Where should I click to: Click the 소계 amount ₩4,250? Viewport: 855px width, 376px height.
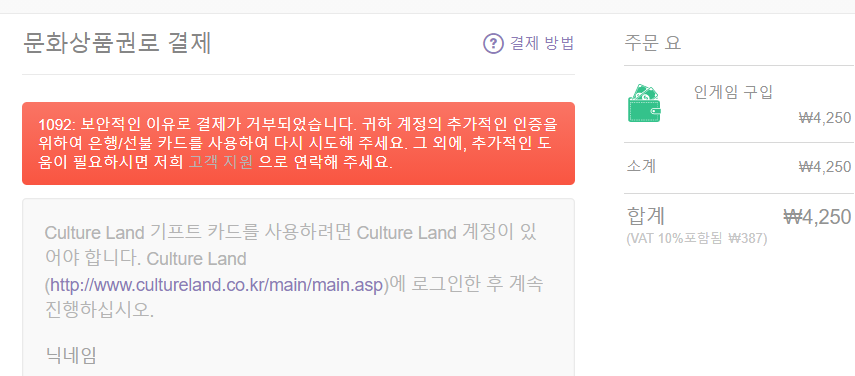(824, 166)
